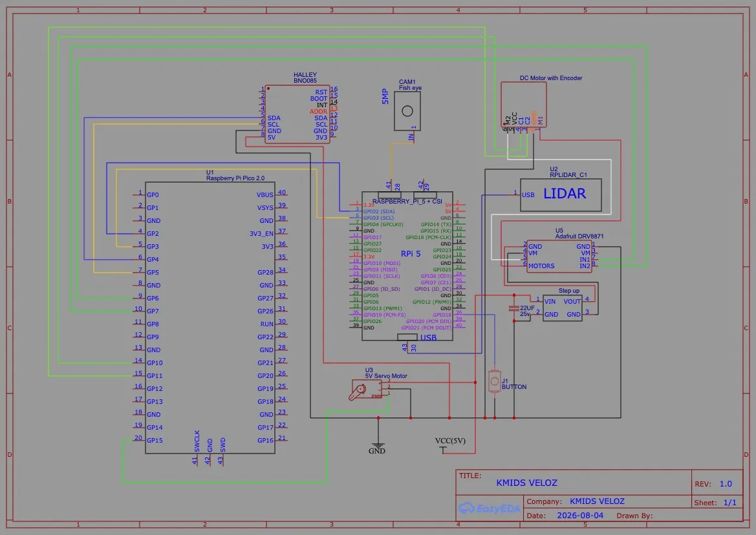Select the J1 BUTTON label
756x535 pixels.
514,384
